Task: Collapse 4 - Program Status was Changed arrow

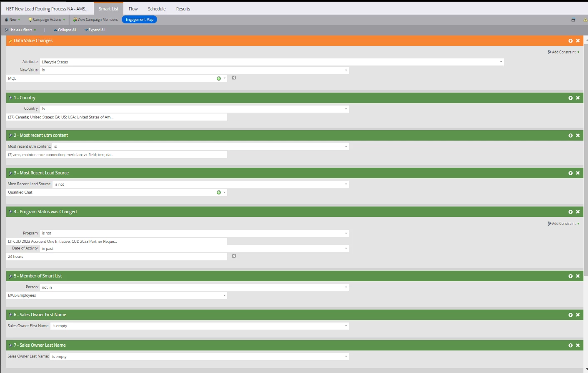Action: 10,212
